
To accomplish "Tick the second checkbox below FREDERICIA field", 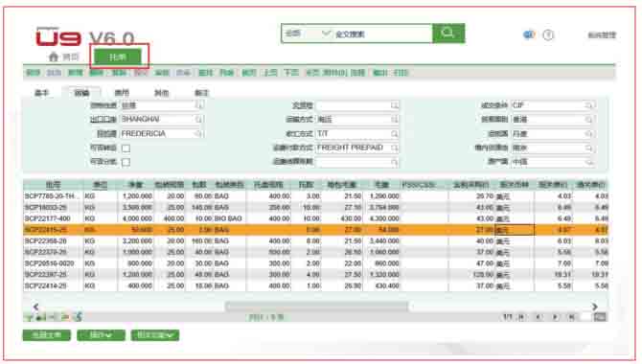I will pyautogui.click(x=126, y=162).
